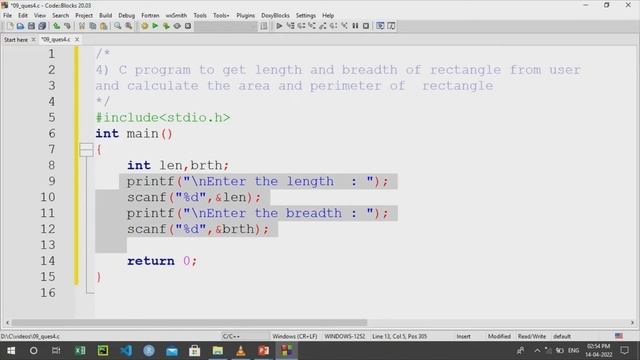Click the scroll left arrow in editor

[7, 322]
